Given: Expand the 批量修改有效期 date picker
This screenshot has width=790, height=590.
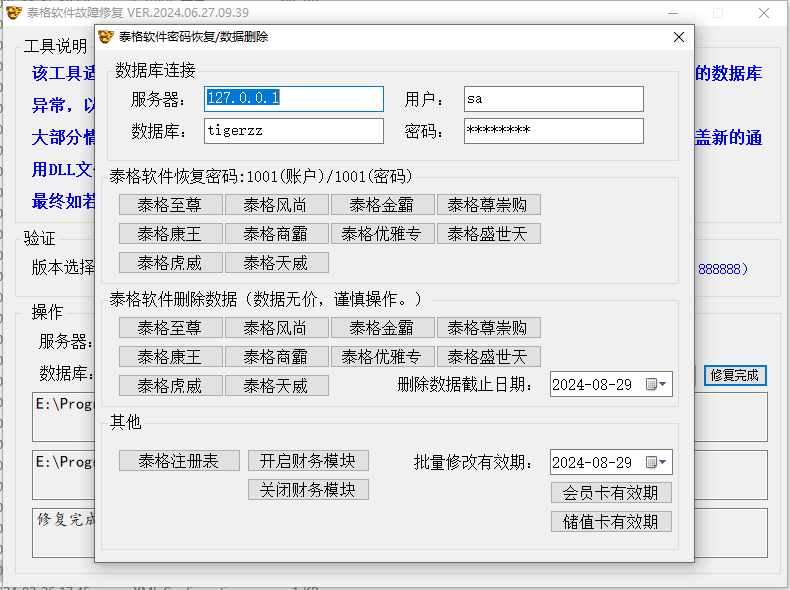Looking at the screenshot, I should (x=660, y=462).
